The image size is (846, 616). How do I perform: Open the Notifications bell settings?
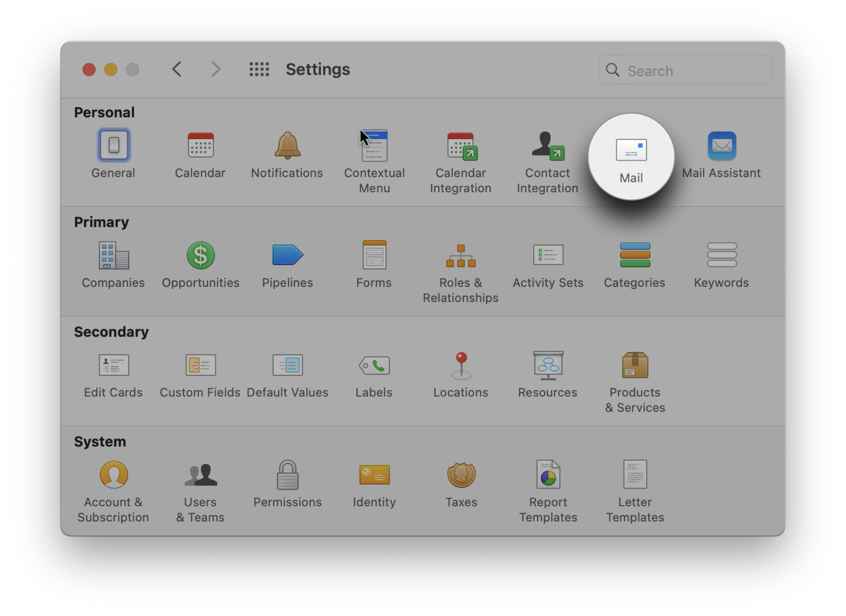pyautogui.click(x=287, y=146)
